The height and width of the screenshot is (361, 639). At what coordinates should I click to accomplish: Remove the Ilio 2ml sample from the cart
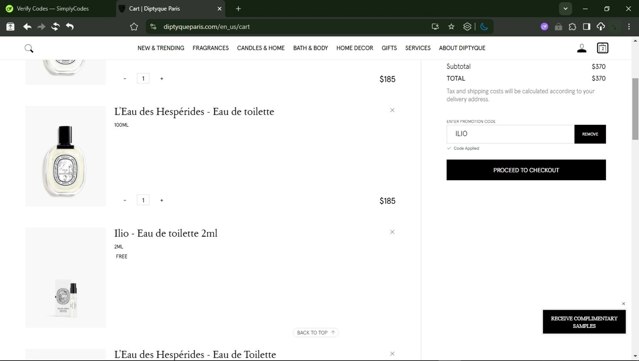point(392,232)
